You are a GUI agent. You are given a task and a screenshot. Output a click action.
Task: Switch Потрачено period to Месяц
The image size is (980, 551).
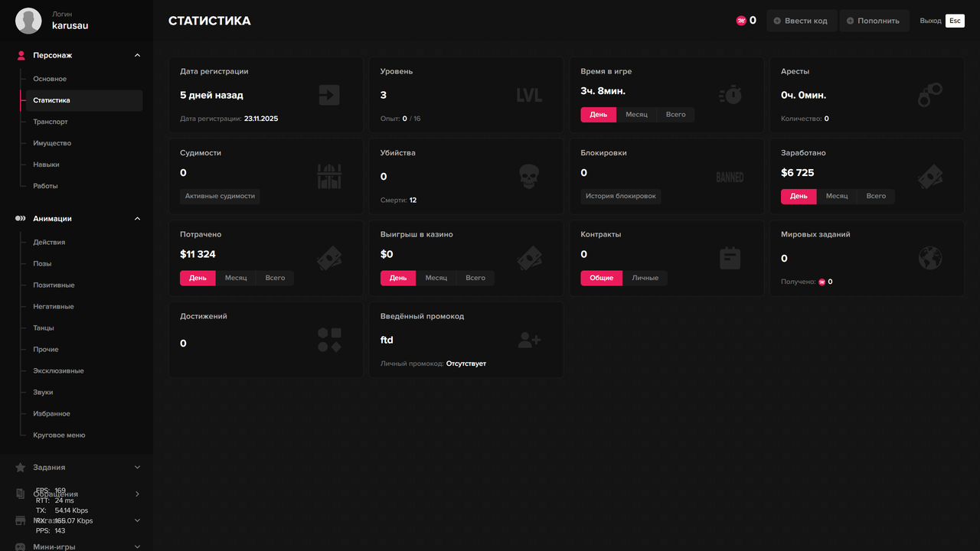coord(236,278)
